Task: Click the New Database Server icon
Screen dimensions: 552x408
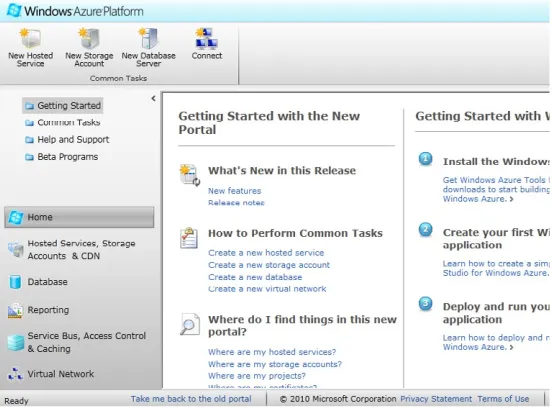Action: 149,38
